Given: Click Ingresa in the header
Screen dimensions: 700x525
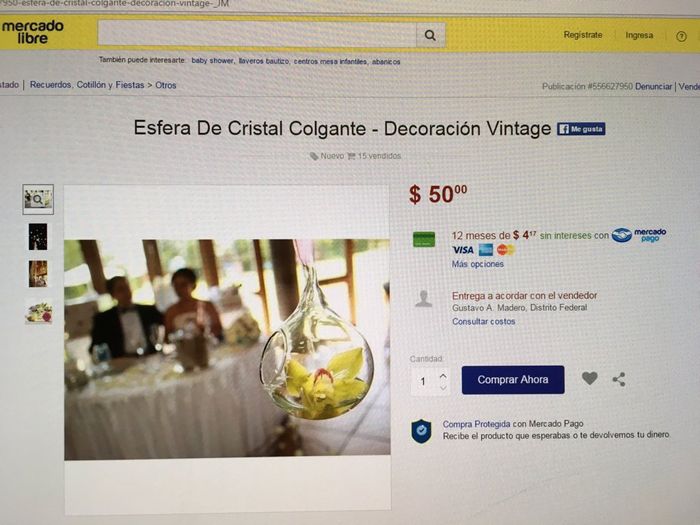Looking at the screenshot, I should coord(639,35).
